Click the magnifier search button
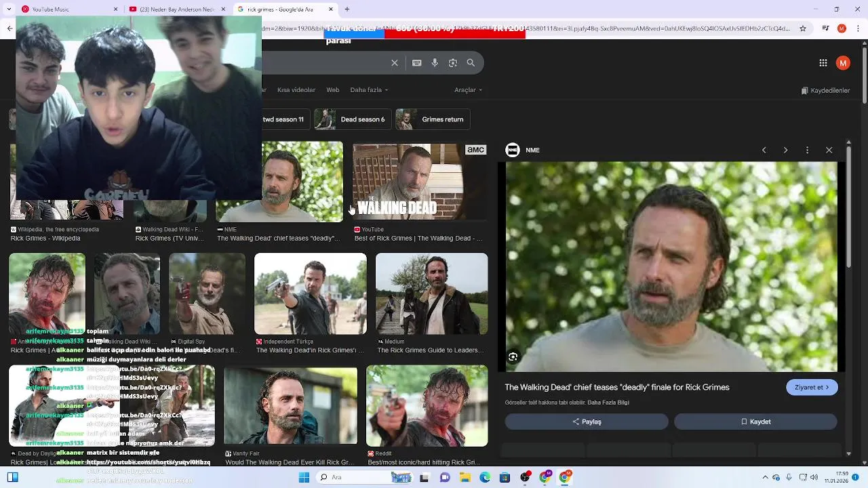 [x=471, y=63]
